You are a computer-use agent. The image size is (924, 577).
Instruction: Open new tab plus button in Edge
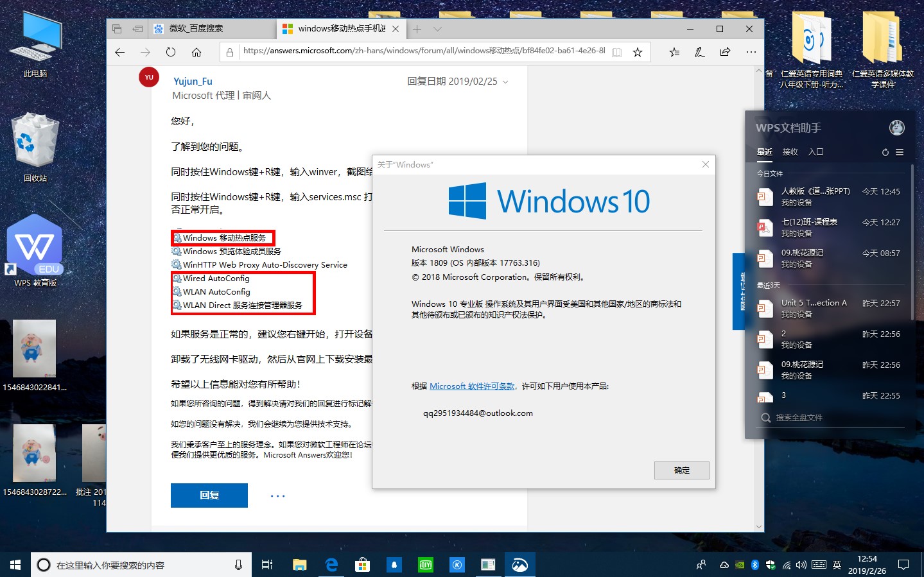[x=417, y=29]
